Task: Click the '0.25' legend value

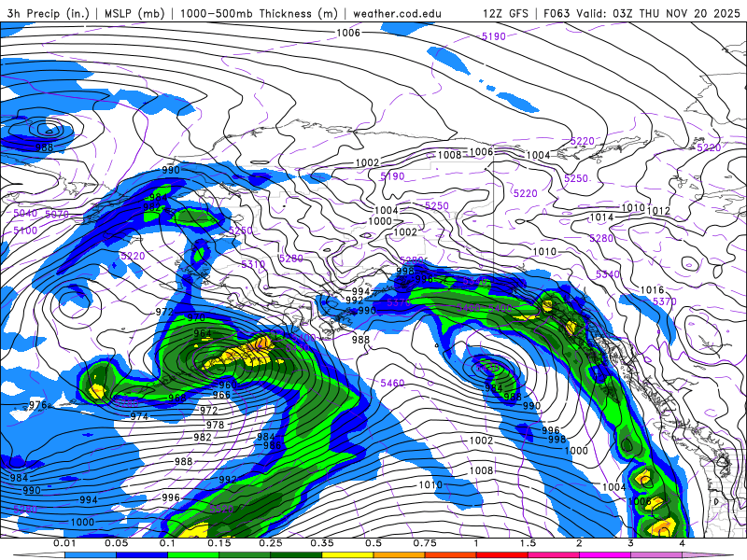Action: pyautogui.click(x=270, y=543)
